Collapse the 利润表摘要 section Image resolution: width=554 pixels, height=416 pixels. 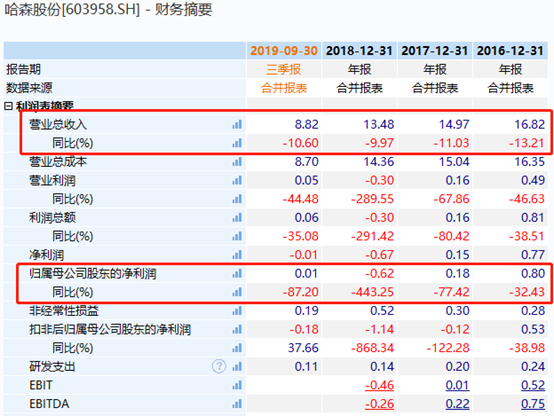[8, 106]
